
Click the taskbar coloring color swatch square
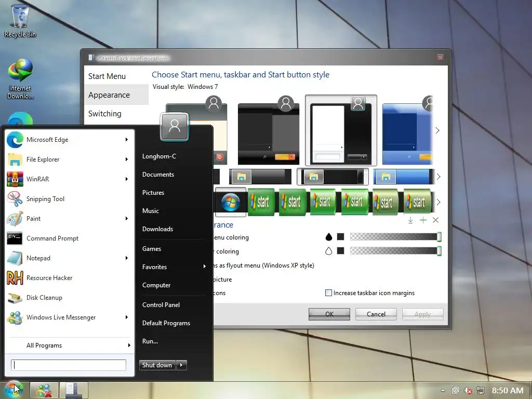coord(341,251)
